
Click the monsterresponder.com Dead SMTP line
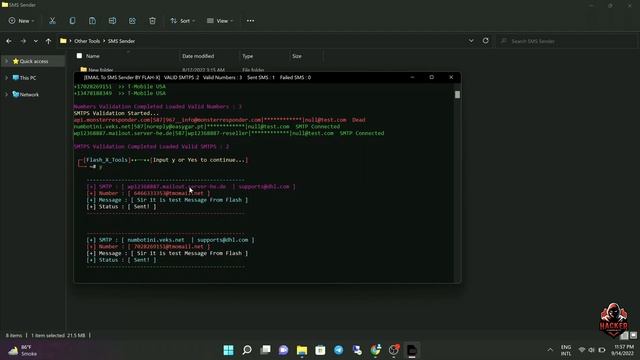[220, 120]
